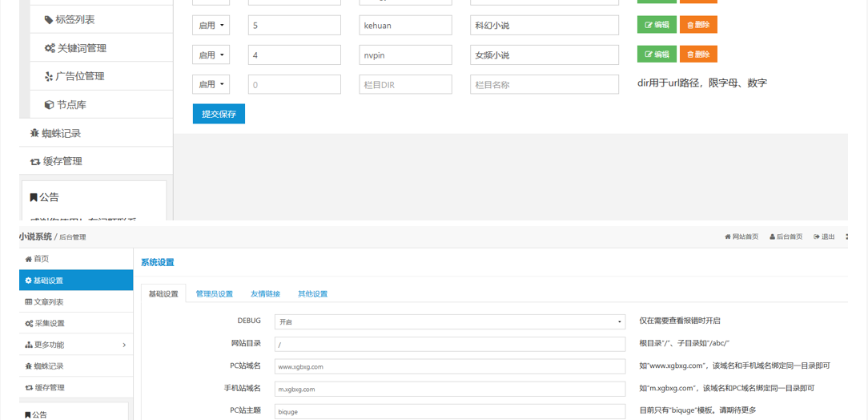This screenshot has height=420, width=868.
Task: Click the 关键词管理 gears icon
Action: click(x=50, y=48)
